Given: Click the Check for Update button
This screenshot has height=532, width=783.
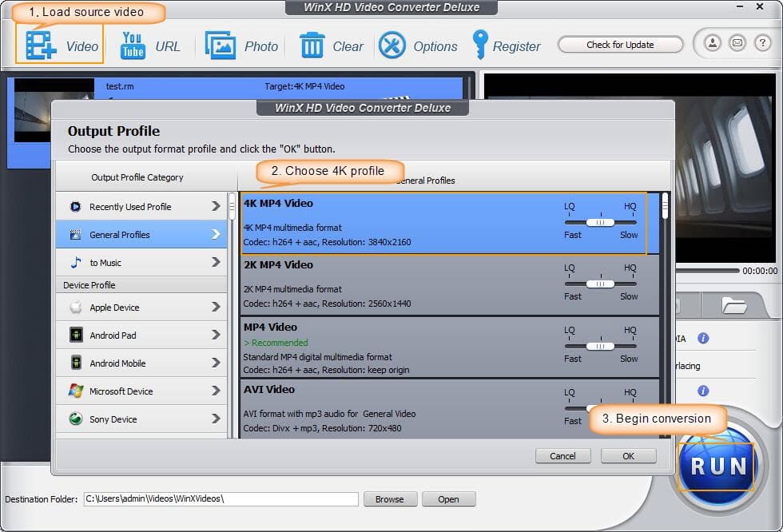Looking at the screenshot, I should 620,45.
